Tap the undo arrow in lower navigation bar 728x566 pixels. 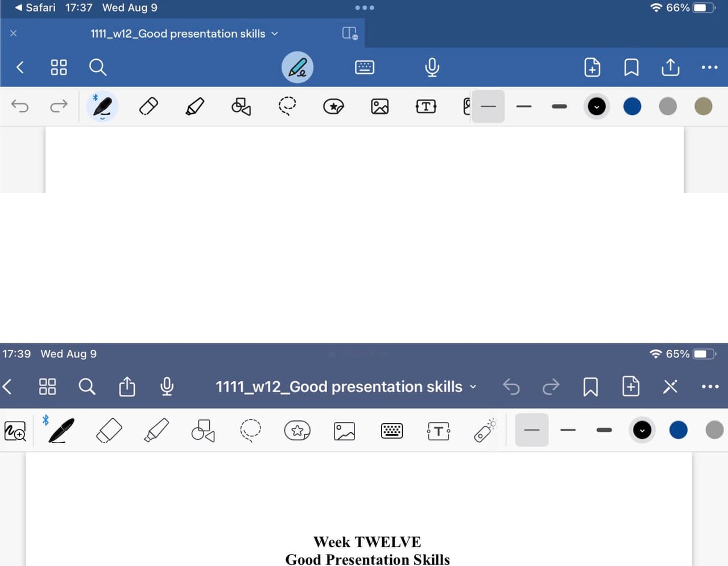[x=511, y=387]
